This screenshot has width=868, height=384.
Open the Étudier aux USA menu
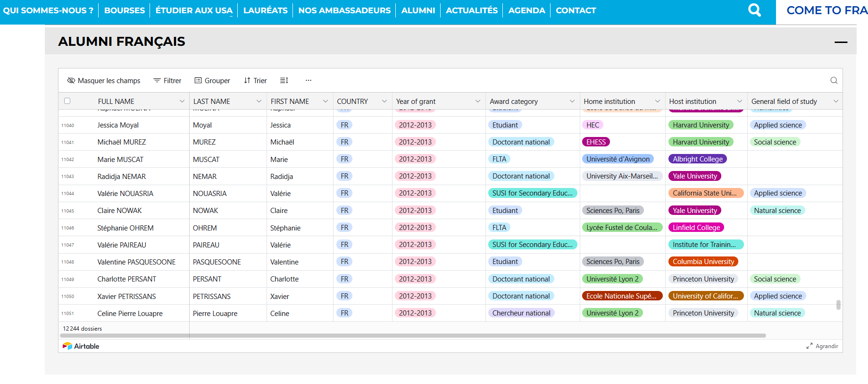pyautogui.click(x=194, y=10)
